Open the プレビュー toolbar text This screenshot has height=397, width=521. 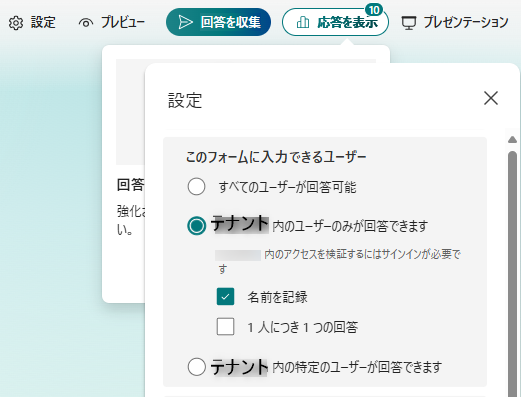[123, 23]
